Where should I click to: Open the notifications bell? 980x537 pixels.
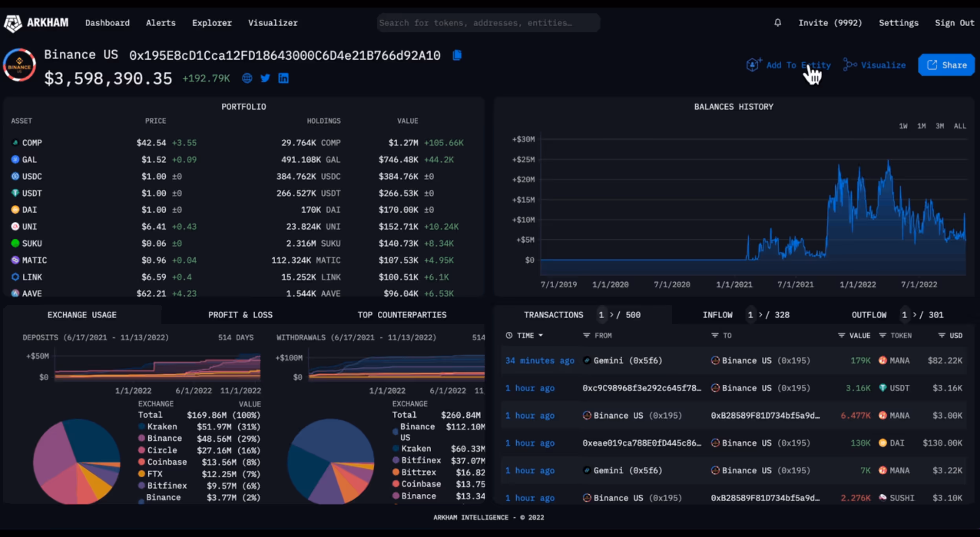(777, 23)
